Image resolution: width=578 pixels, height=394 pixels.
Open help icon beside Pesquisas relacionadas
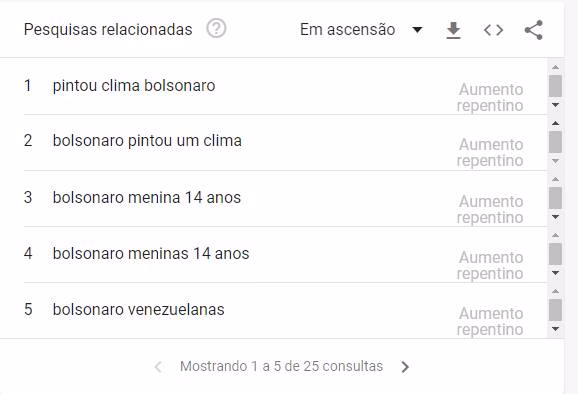coord(216,29)
